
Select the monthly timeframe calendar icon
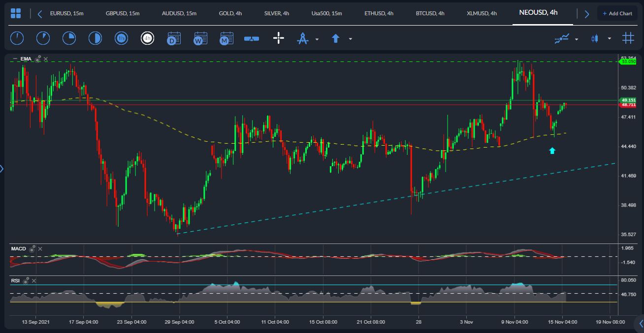coord(226,38)
